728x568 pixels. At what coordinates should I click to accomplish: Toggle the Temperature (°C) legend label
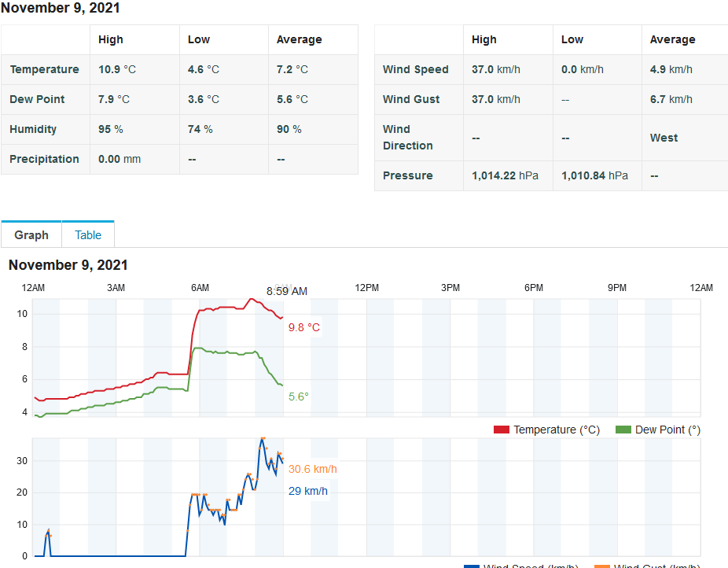556,430
